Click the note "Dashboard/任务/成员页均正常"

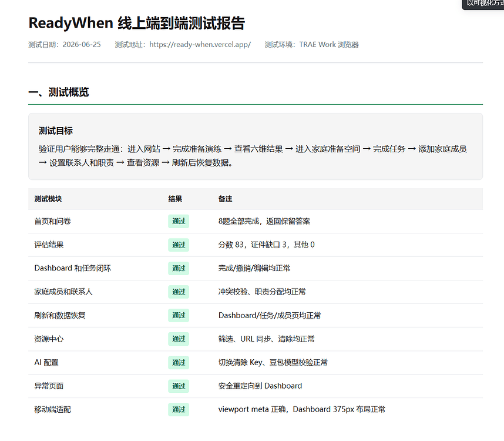270,315
